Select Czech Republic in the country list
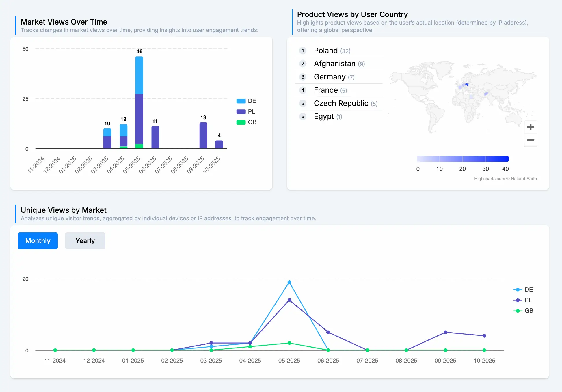The width and height of the screenshot is (562, 392). point(341,103)
